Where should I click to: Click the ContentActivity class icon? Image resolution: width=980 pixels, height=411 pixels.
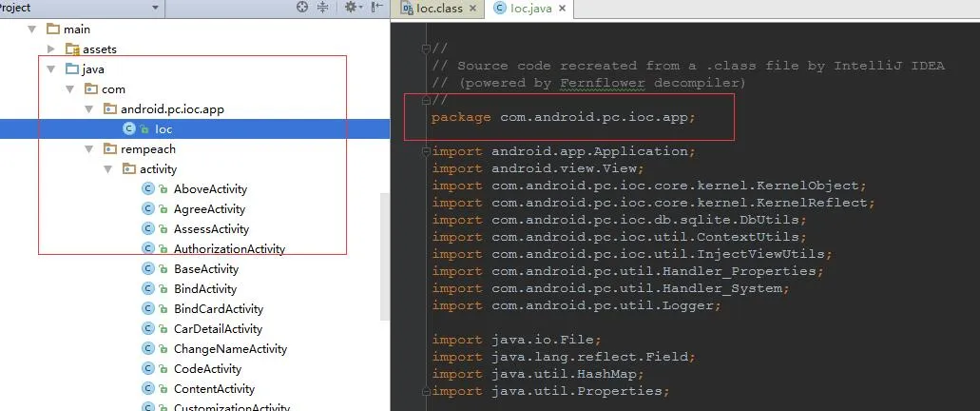click(148, 389)
